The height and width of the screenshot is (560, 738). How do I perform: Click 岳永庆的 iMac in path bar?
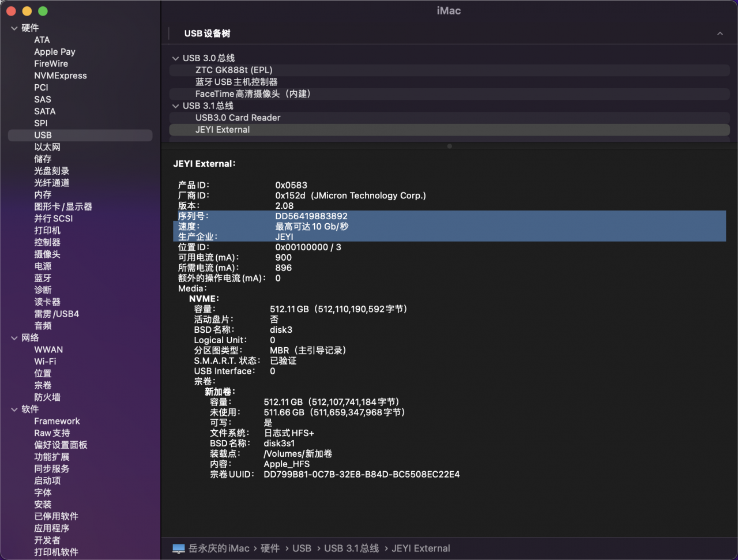click(x=219, y=548)
